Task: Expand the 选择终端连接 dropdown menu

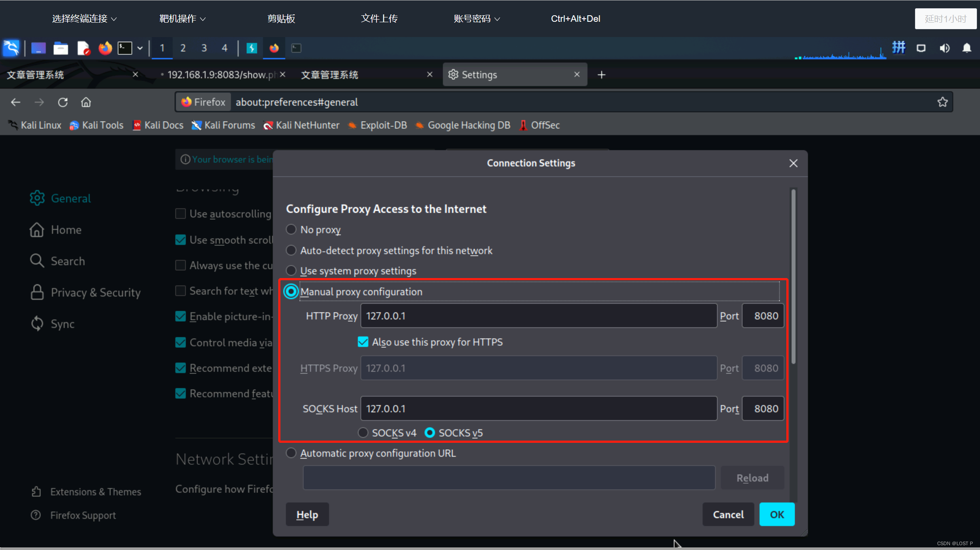Action: [x=84, y=18]
